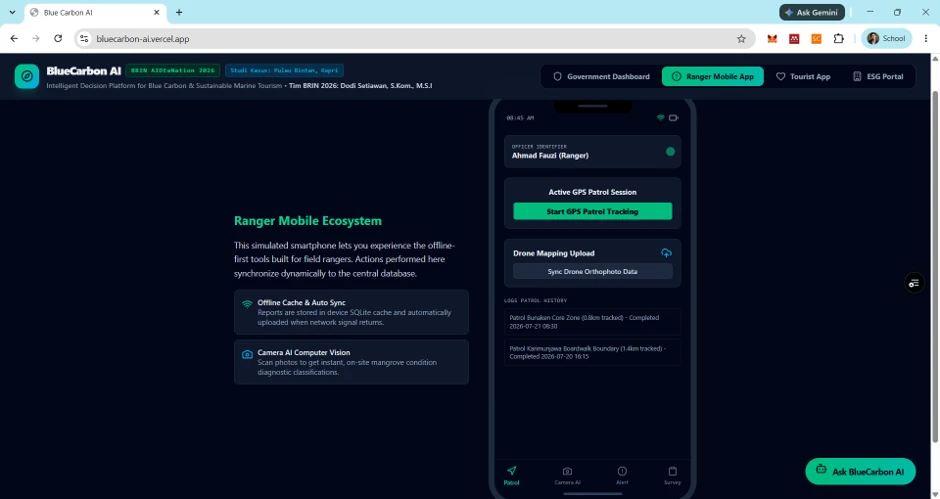This screenshot has height=499, width=940.
Task: Click the BlueCarbon AI compass logo
Action: pyautogui.click(x=27, y=76)
